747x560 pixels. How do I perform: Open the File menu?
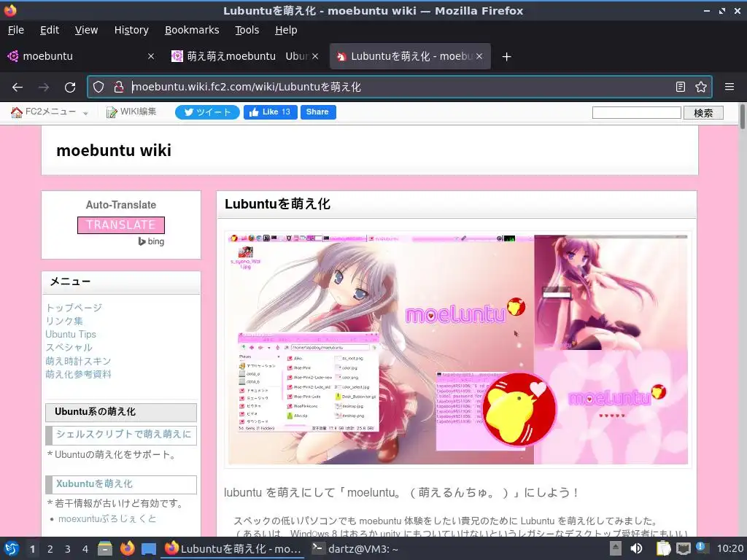16,30
